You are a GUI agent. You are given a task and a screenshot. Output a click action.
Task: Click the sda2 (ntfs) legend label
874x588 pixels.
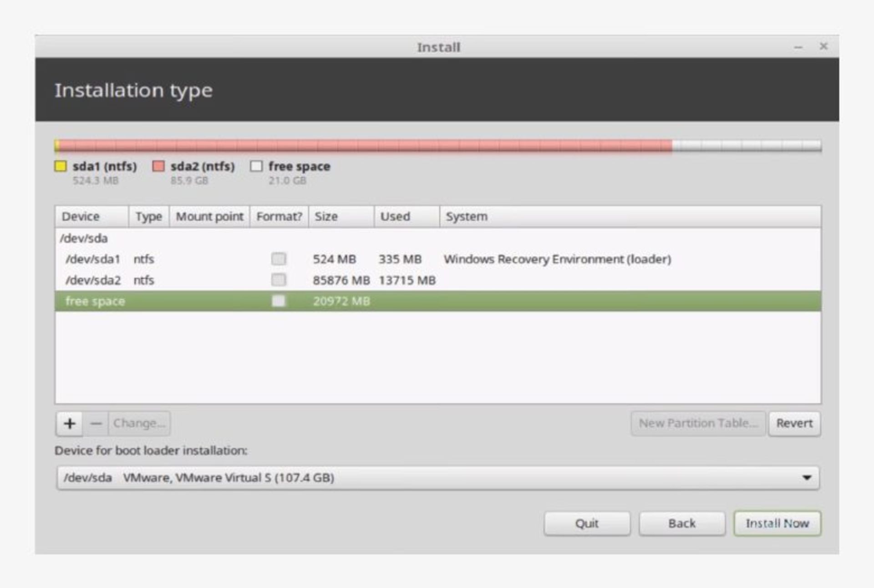coord(203,167)
